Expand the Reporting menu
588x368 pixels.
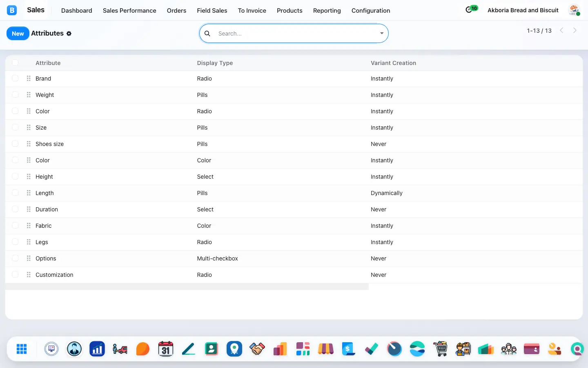click(327, 11)
